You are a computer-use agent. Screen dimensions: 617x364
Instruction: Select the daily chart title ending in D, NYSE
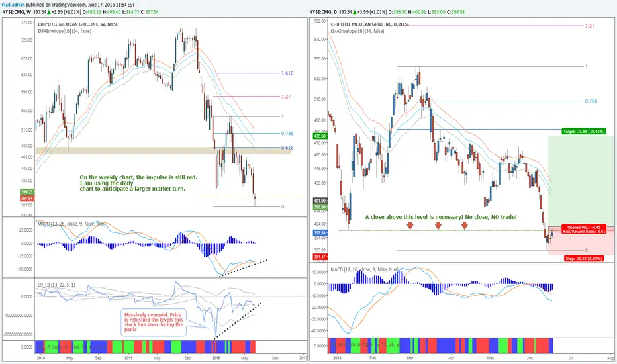[370, 24]
